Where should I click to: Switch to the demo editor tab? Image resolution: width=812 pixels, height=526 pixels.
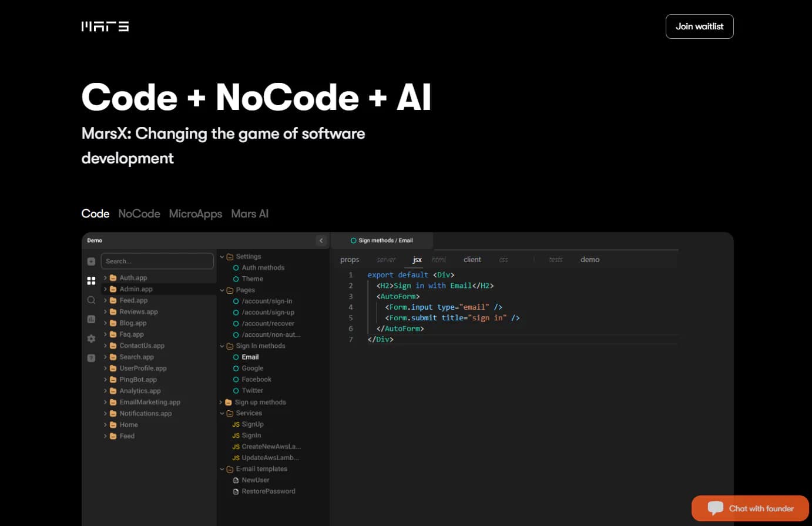pos(590,260)
